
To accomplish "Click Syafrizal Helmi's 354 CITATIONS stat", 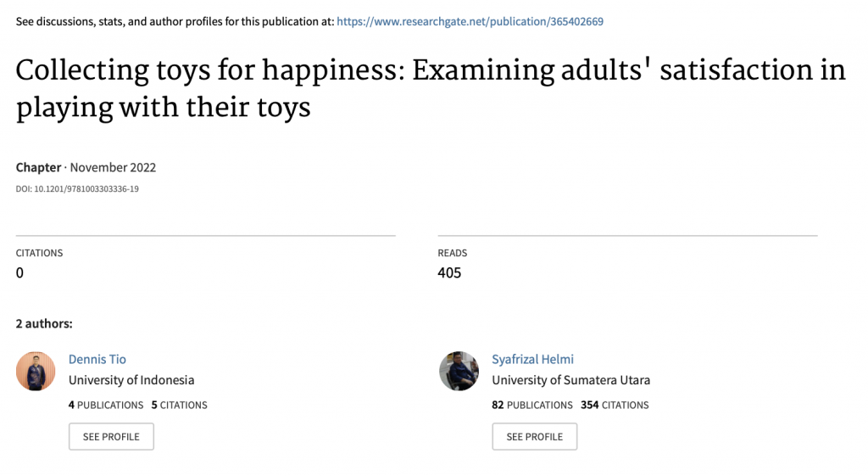I will tap(615, 405).
